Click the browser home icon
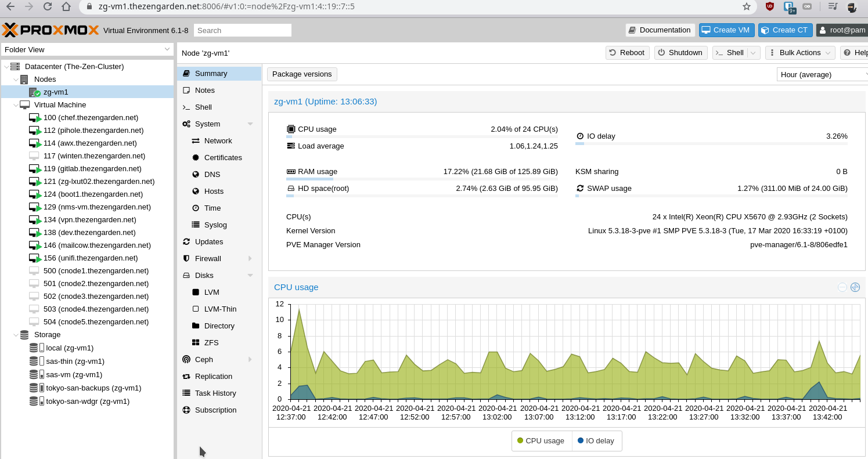The width and height of the screenshot is (868, 459). (x=66, y=7)
